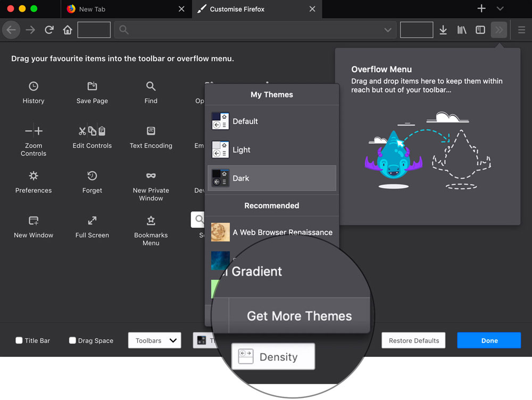532x400 pixels.
Task: Select the Full Screen icon
Action: [92, 221]
